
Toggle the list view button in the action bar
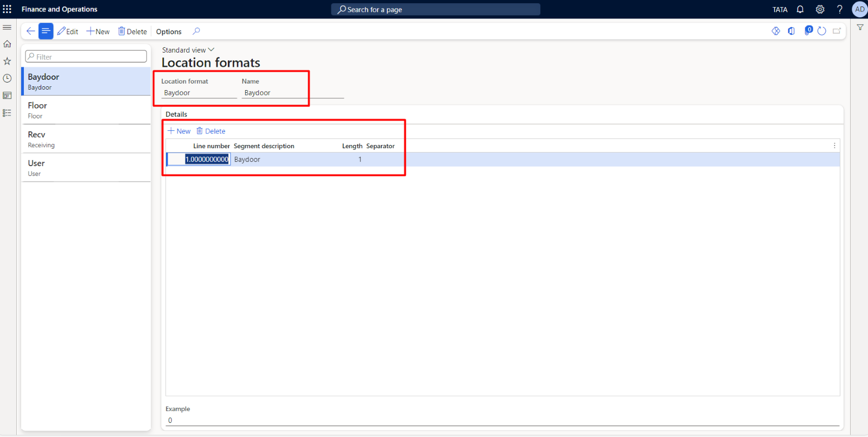[x=46, y=31]
